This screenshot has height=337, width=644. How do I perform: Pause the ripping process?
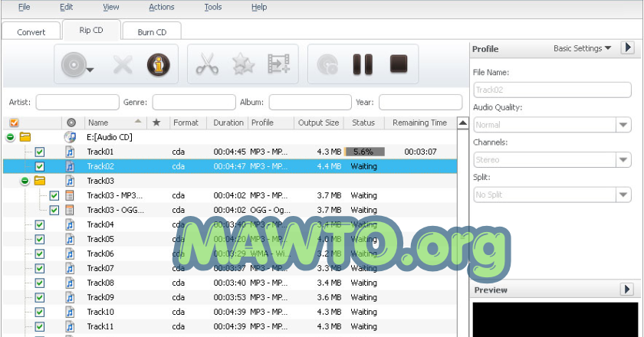tap(363, 64)
